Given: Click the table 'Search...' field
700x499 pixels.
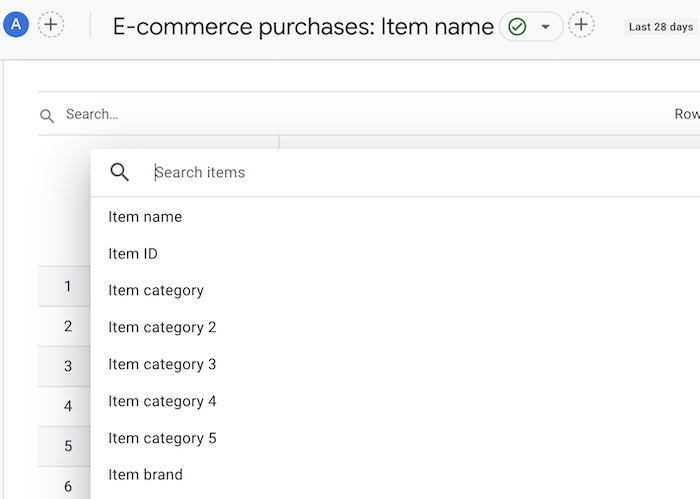Looking at the screenshot, I should 357,114.
